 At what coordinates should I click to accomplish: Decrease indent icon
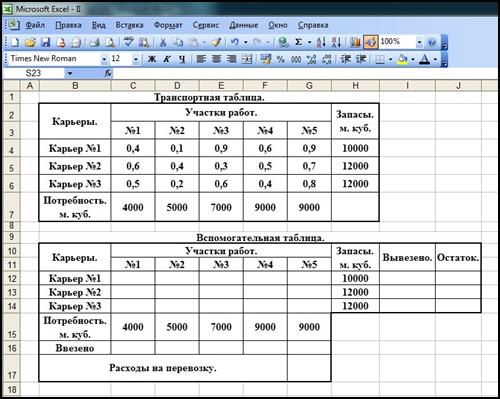coord(346,59)
